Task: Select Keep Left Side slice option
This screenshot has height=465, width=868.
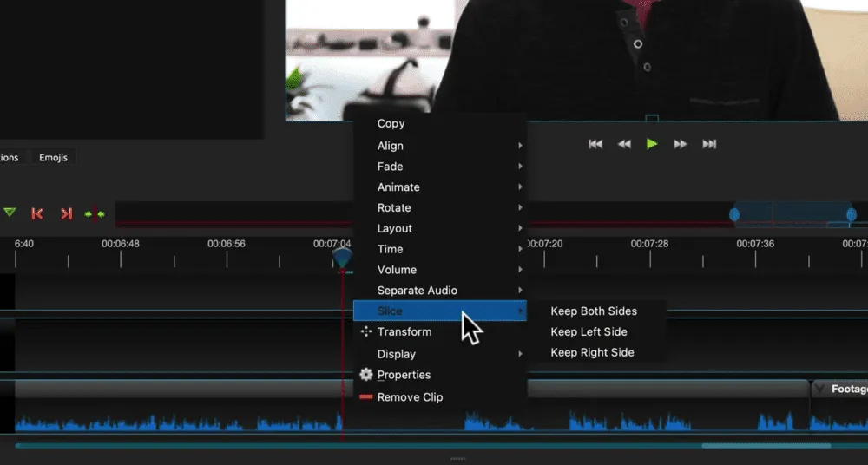Action: click(x=589, y=331)
